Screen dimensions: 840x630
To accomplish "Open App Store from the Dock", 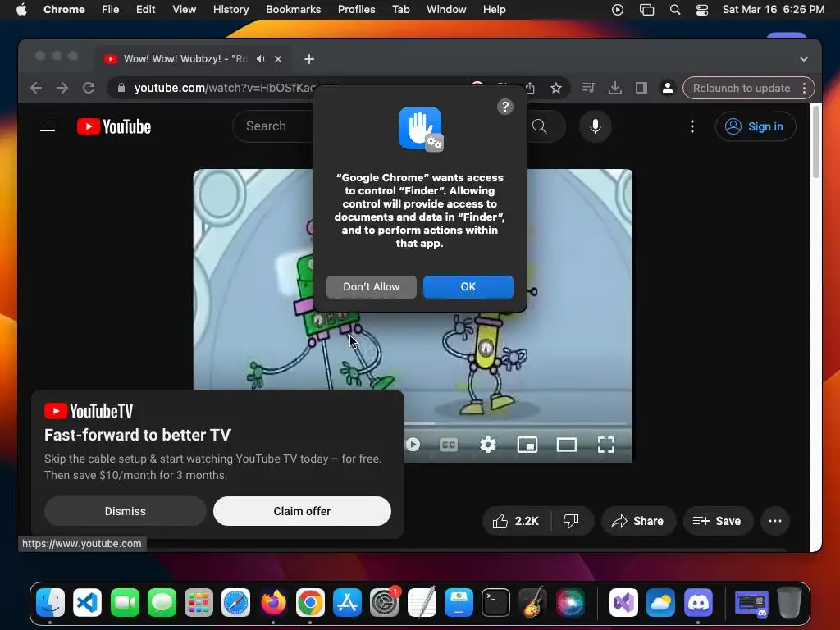I will tap(347, 603).
